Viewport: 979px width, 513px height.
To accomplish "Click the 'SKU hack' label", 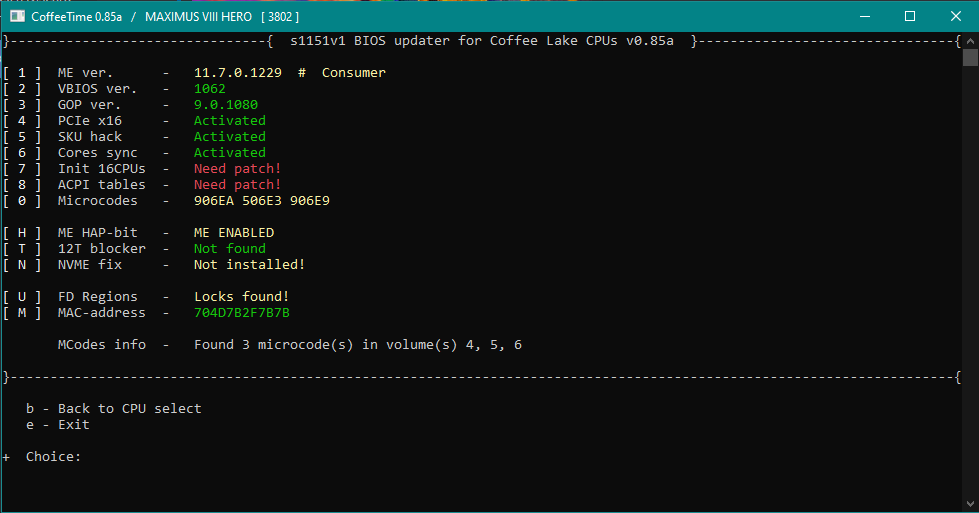I will [90, 137].
